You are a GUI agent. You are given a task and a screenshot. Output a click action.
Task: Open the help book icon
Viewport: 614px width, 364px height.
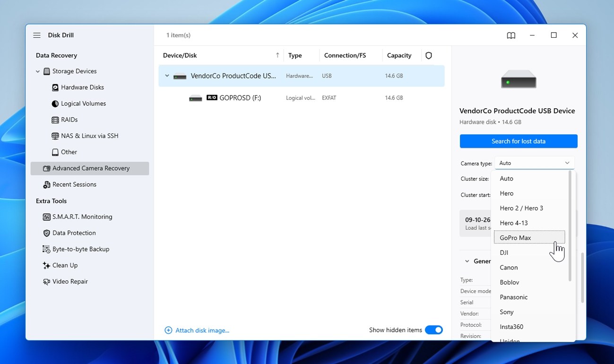[x=511, y=35]
